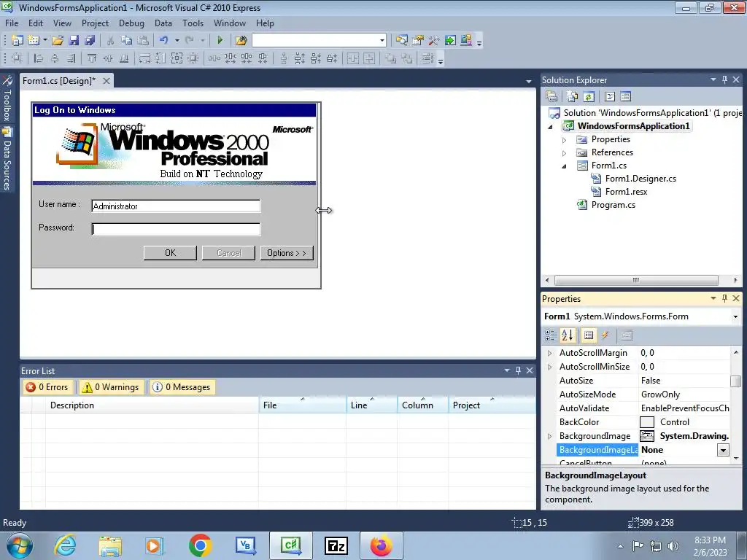Click the Find in Files toolbar icon

tap(241, 41)
